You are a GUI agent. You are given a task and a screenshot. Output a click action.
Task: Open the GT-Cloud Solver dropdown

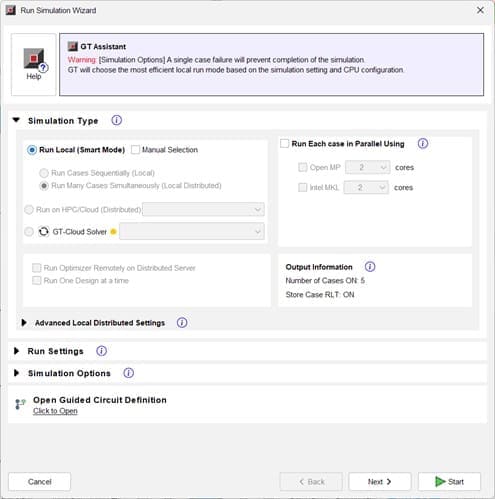[192, 231]
